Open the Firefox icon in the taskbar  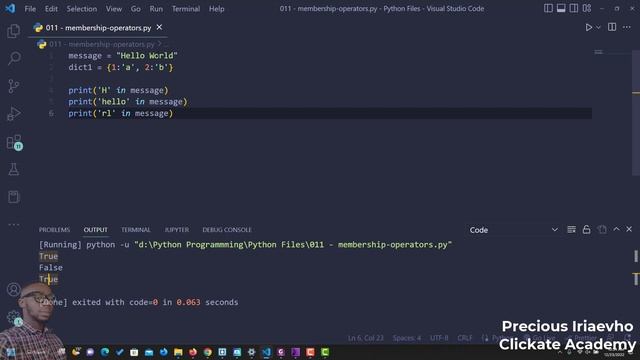tap(193, 352)
